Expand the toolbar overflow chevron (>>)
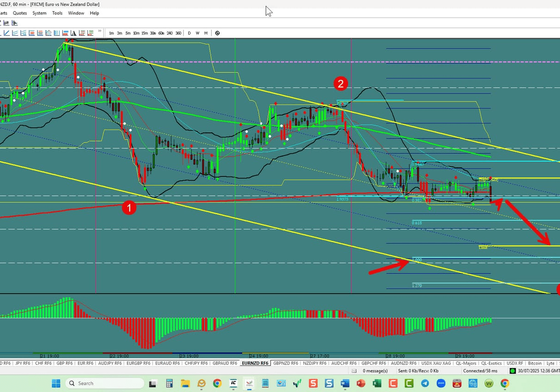Viewport: 560px width, 392px height. (99, 32)
